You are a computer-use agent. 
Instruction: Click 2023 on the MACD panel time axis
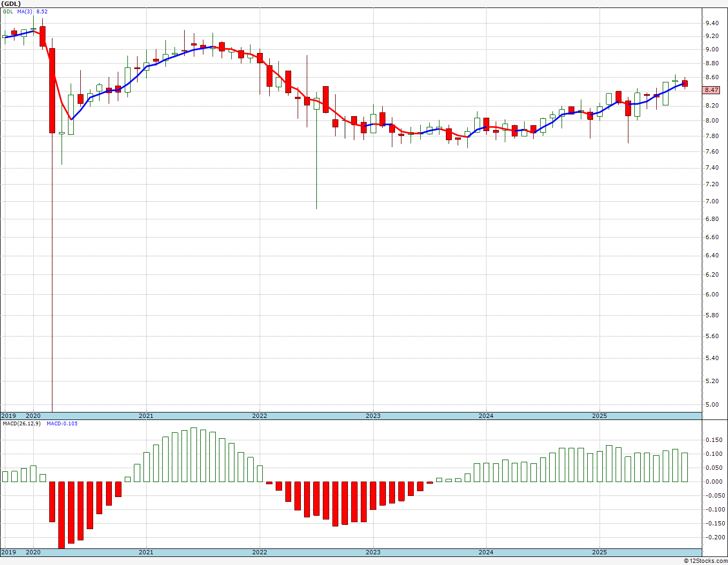point(373,552)
